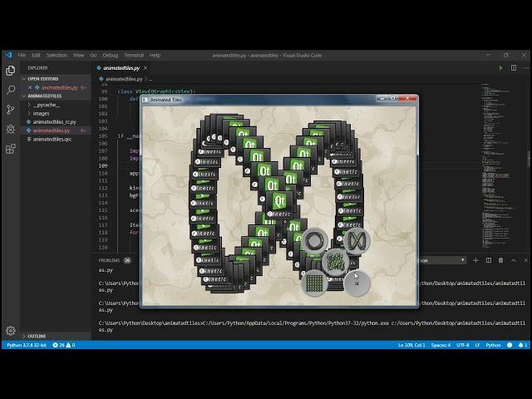Change Python language mode in status bar

click(493, 345)
